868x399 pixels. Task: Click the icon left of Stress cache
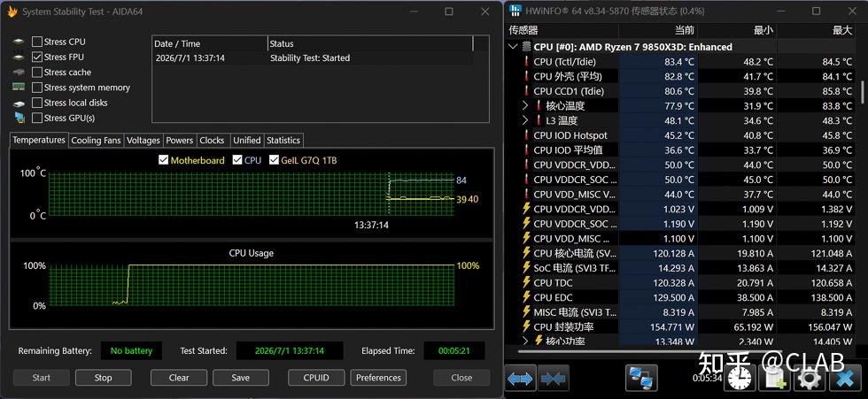click(19, 73)
